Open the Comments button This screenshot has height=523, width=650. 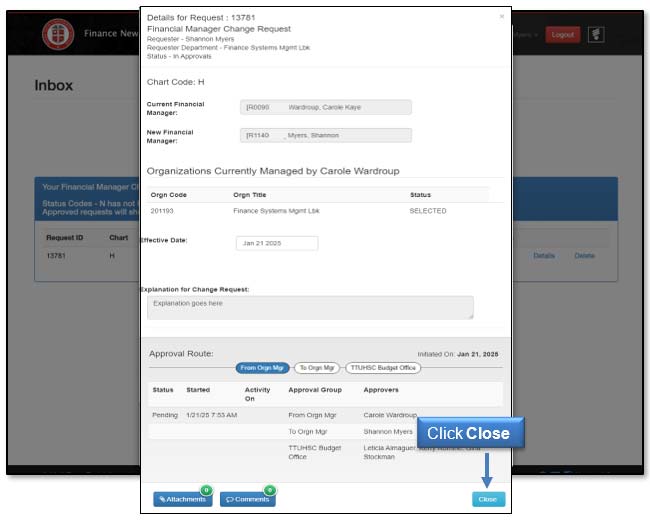tap(247, 499)
